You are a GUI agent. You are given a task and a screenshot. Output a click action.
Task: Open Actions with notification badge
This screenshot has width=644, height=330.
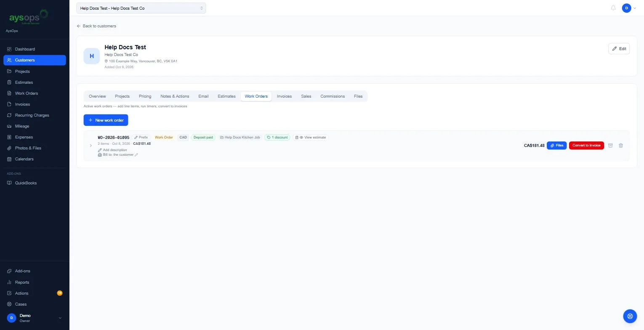pyautogui.click(x=35, y=293)
